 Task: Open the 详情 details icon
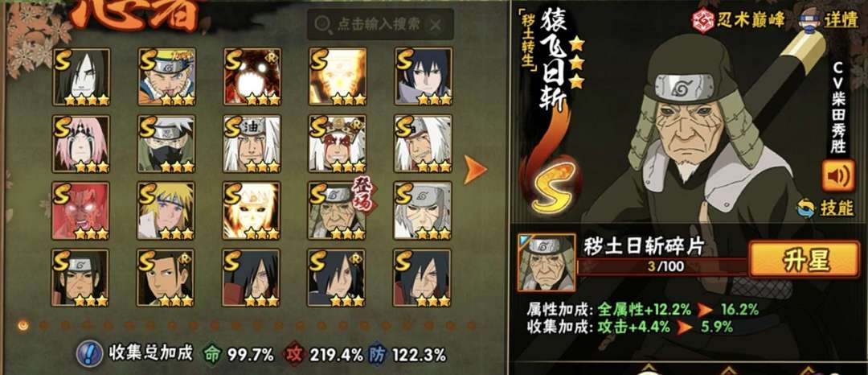pos(810,21)
